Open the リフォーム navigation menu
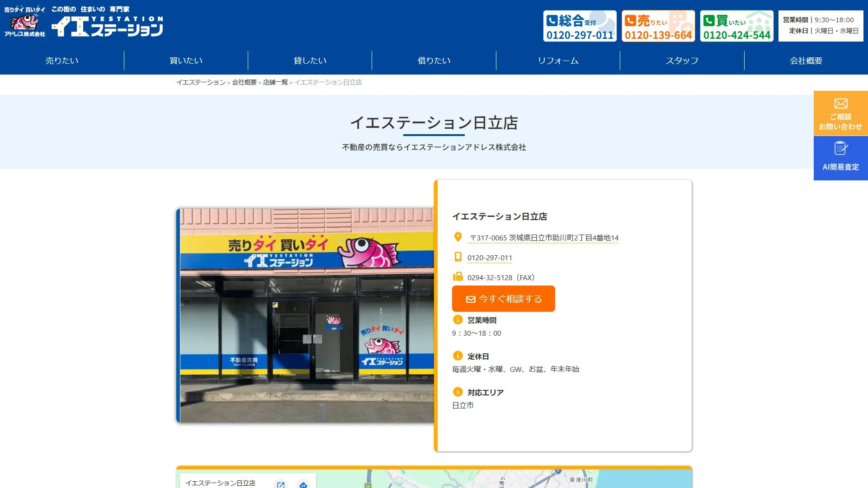This screenshot has width=868, height=488. pos(558,61)
